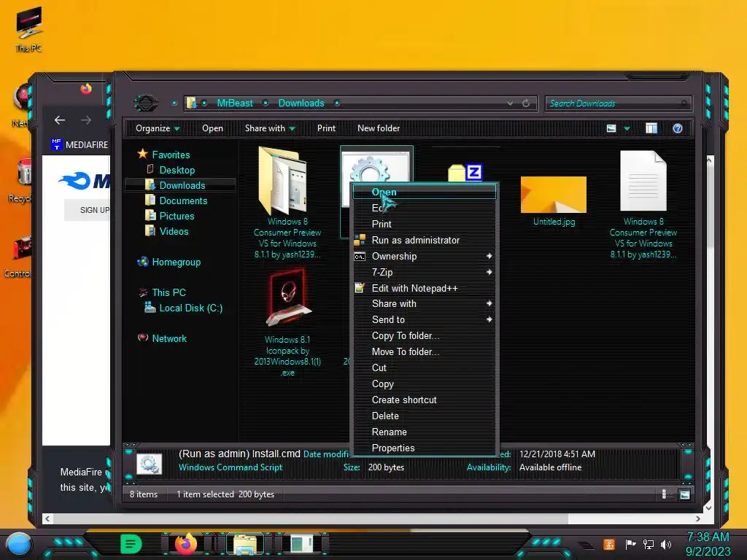Expand the Organize menu
The width and height of the screenshot is (747, 560).
(x=158, y=128)
